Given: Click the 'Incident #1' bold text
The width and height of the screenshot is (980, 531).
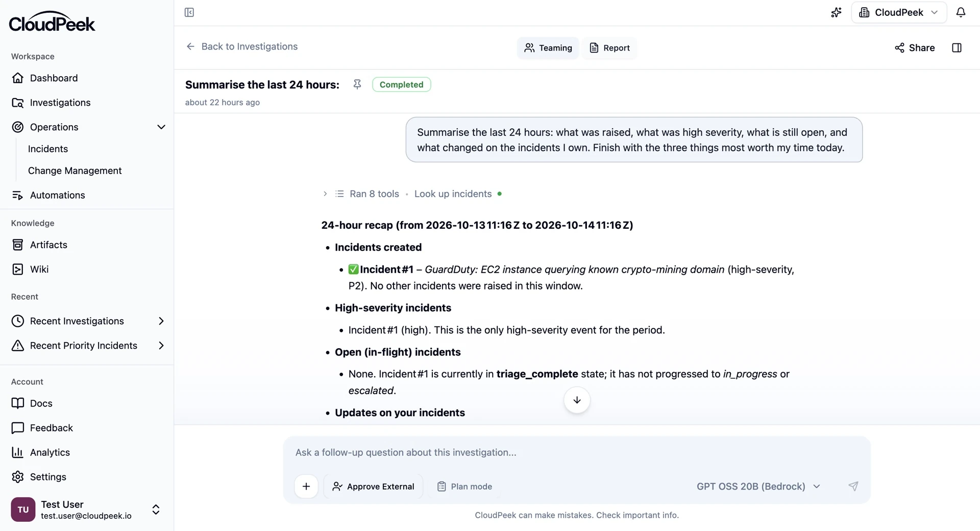Looking at the screenshot, I should (x=386, y=270).
